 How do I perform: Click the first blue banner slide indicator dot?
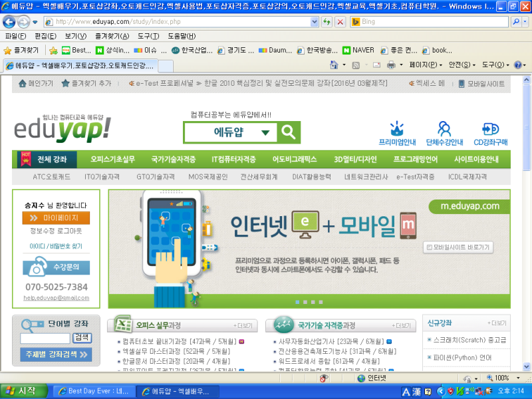pos(297,302)
